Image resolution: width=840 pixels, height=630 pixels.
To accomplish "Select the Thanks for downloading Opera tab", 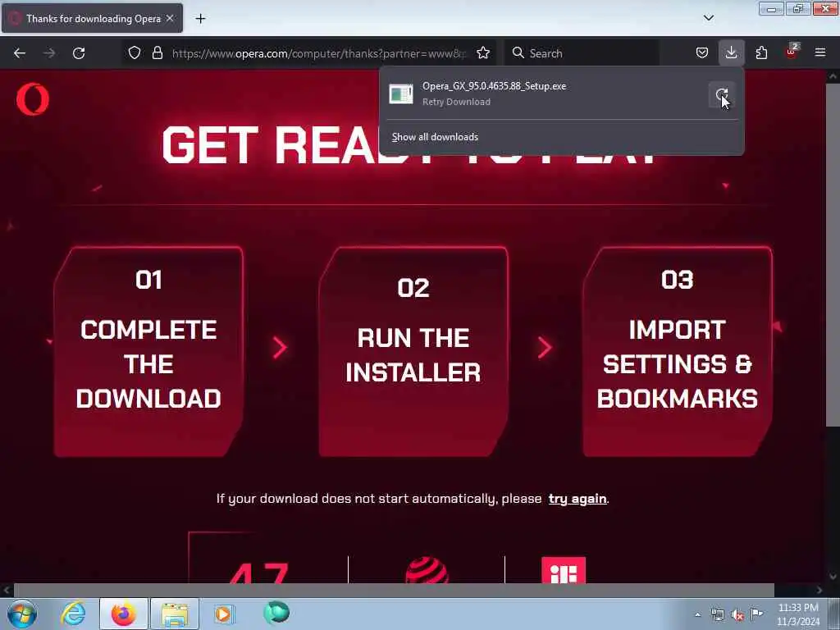I will 92,18.
